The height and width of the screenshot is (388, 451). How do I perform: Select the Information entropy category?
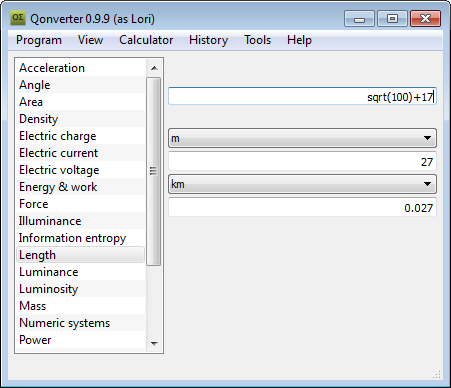(x=81, y=238)
